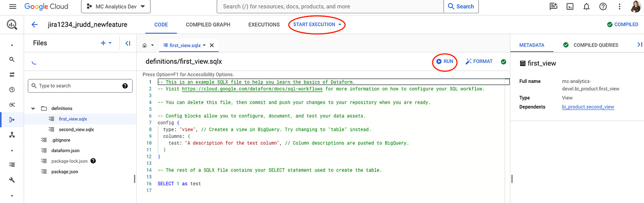The width and height of the screenshot is (644, 203).
Task: Click the green validation check next to FORMAT
Action: point(503,62)
